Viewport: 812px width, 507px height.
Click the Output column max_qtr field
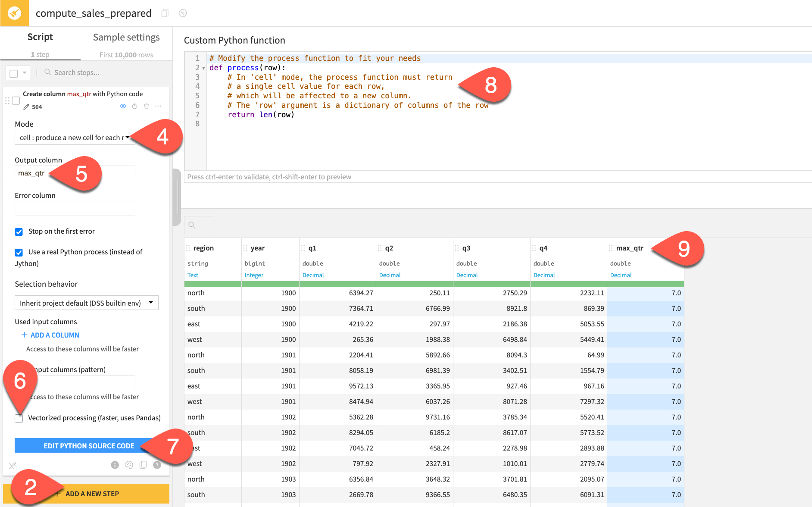point(75,173)
